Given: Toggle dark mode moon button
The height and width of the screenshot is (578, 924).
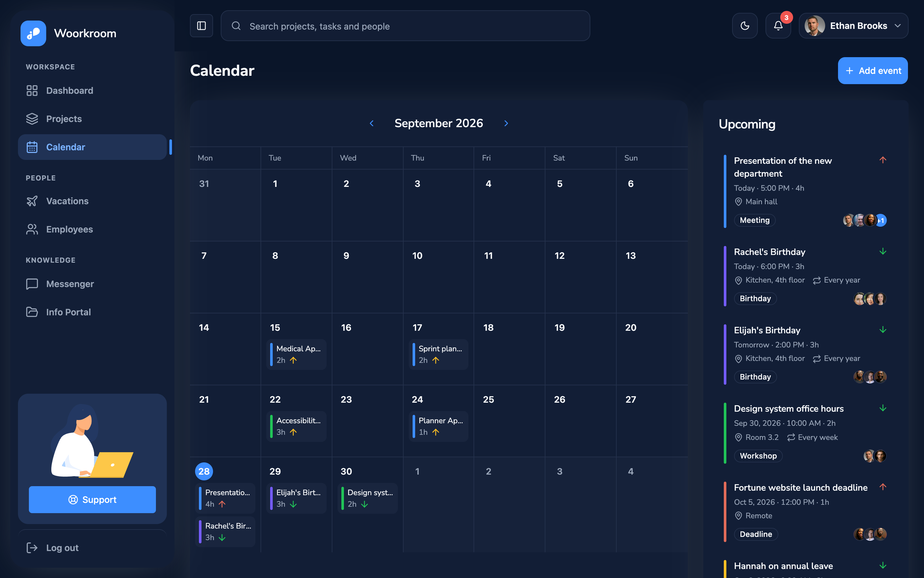Looking at the screenshot, I should pyautogui.click(x=745, y=26).
